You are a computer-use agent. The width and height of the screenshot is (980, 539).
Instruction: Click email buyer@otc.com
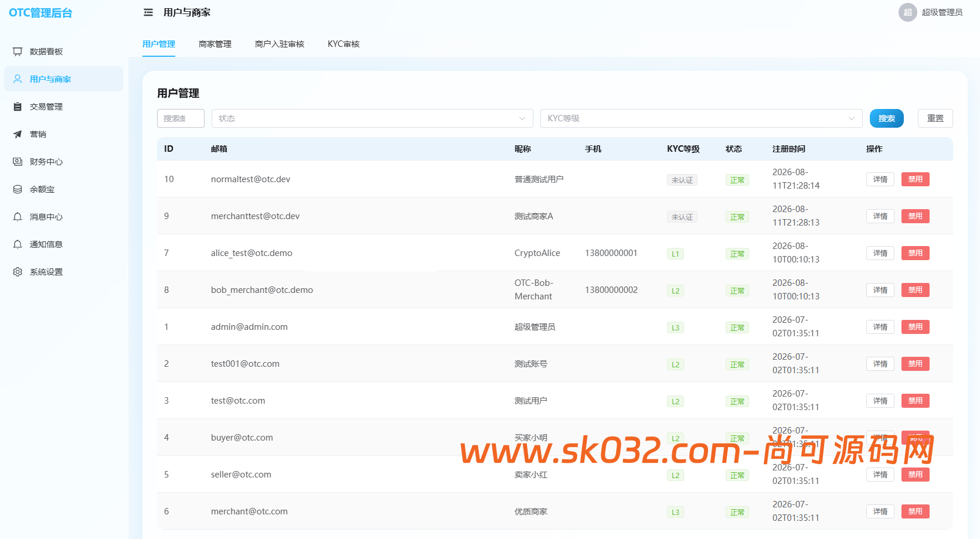click(x=242, y=438)
